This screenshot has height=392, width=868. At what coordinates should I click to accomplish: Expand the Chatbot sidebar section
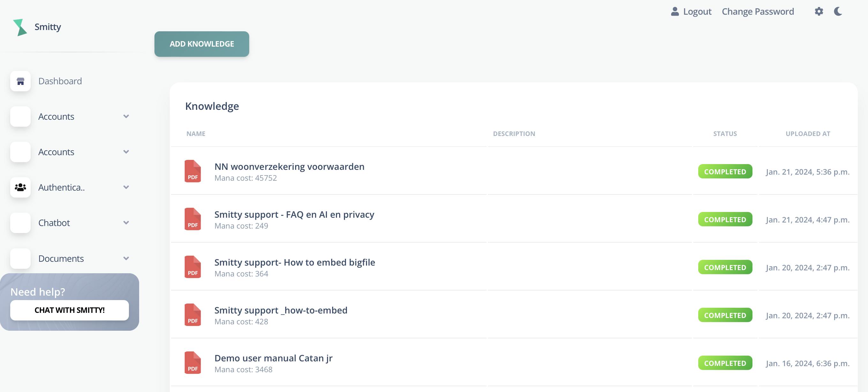tap(126, 223)
